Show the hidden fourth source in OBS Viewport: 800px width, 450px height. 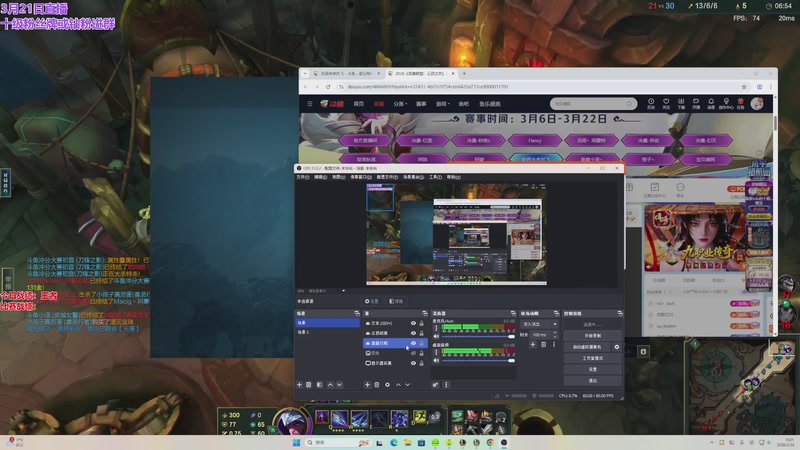click(x=413, y=353)
